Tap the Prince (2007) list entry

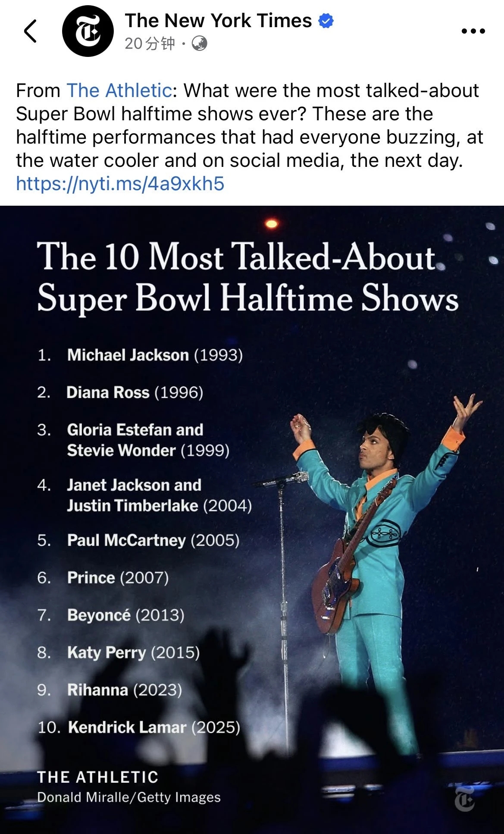click(x=117, y=577)
